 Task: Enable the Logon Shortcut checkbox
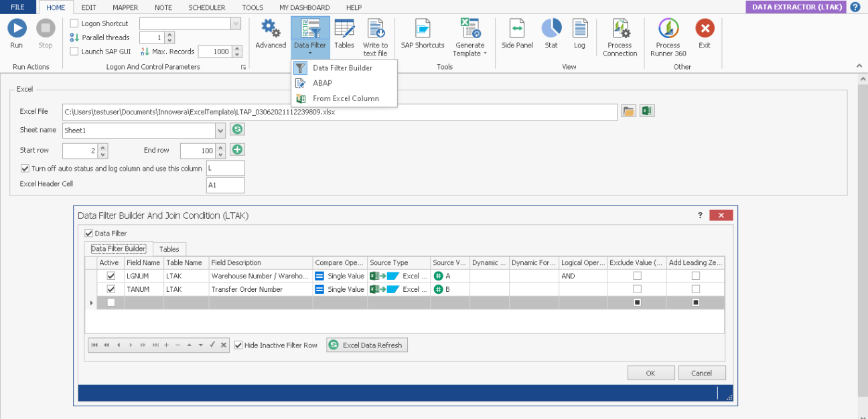pos(74,23)
